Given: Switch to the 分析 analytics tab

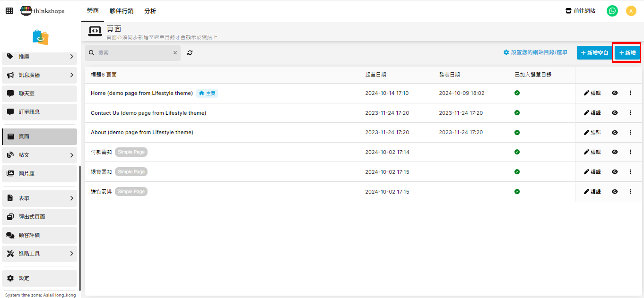Looking at the screenshot, I should [x=150, y=11].
